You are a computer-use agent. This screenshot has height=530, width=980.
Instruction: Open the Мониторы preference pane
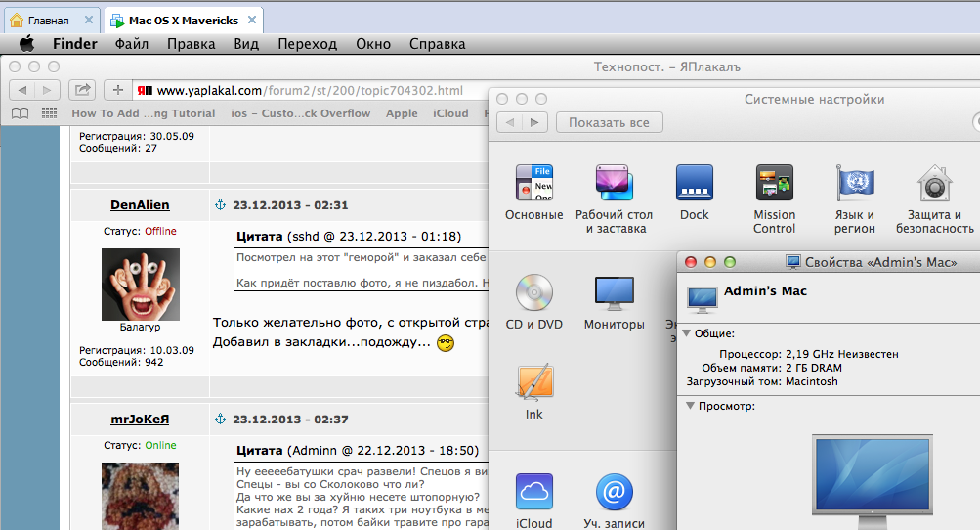615,301
